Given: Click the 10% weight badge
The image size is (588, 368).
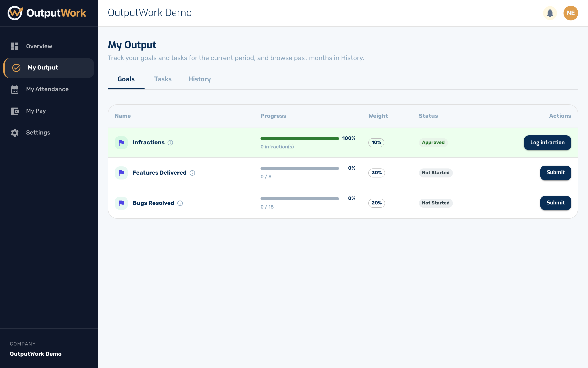Looking at the screenshot, I should point(376,143).
